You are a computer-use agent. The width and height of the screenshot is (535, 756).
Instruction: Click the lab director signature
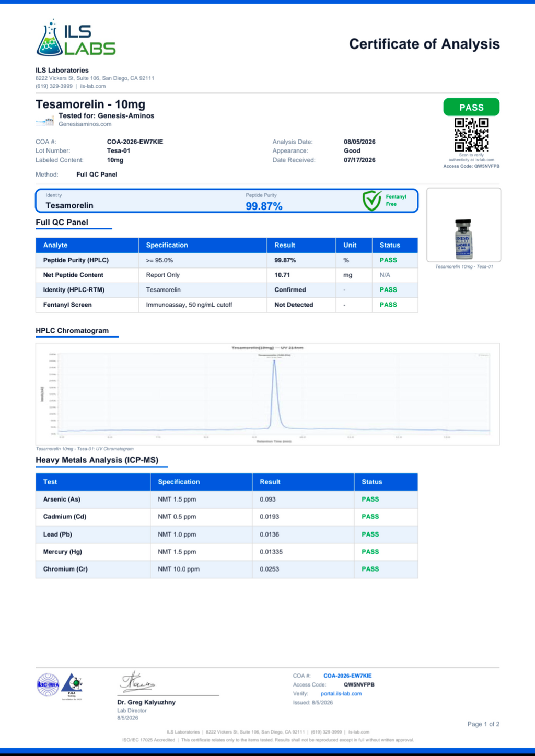(137, 682)
